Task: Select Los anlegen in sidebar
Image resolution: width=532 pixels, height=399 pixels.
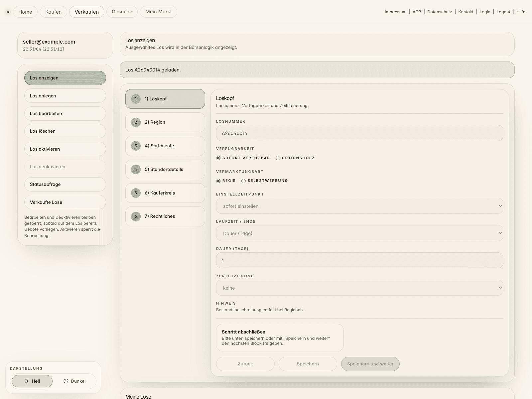Action: 65,96
